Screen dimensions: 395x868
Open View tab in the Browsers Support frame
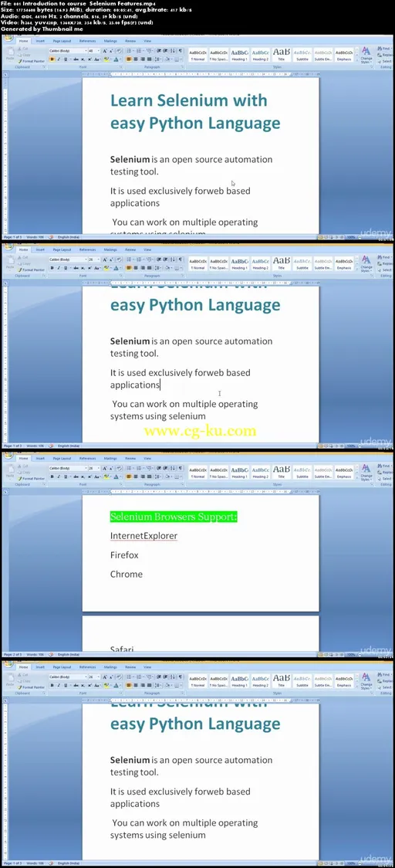tap(147, 459)
